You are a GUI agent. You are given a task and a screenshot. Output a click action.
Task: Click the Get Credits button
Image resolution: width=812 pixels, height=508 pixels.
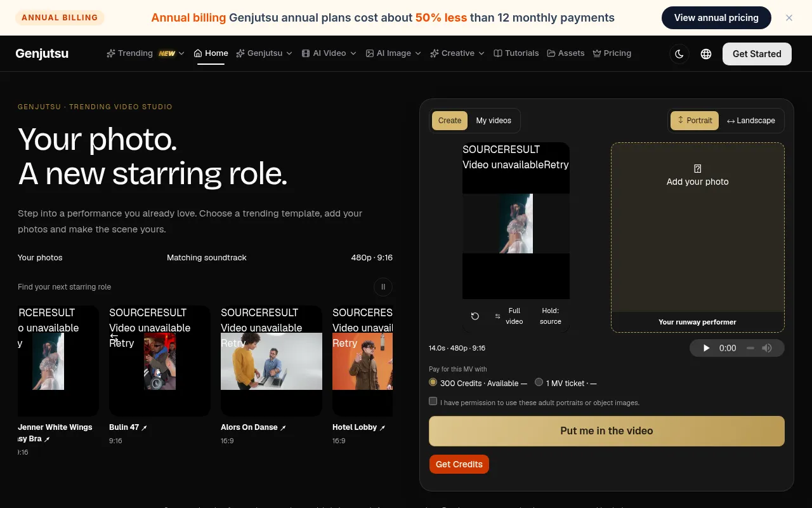click(x=459, y=464)
